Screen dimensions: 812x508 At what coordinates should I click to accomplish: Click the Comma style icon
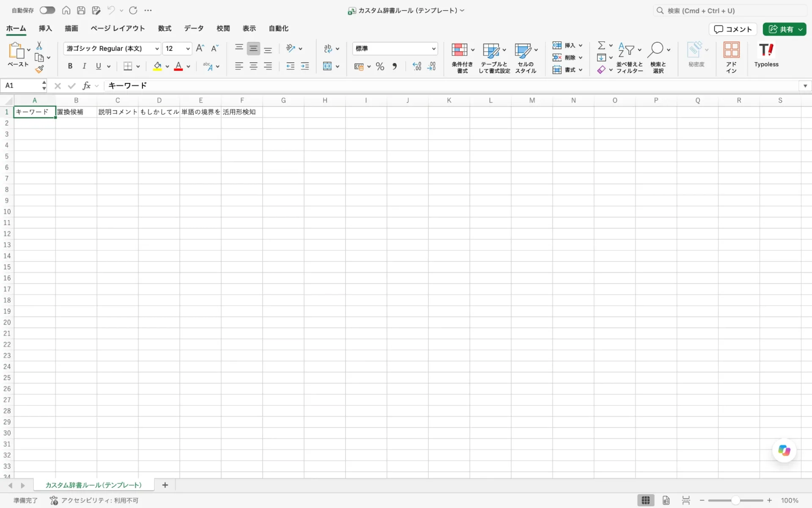coord(395,66)
